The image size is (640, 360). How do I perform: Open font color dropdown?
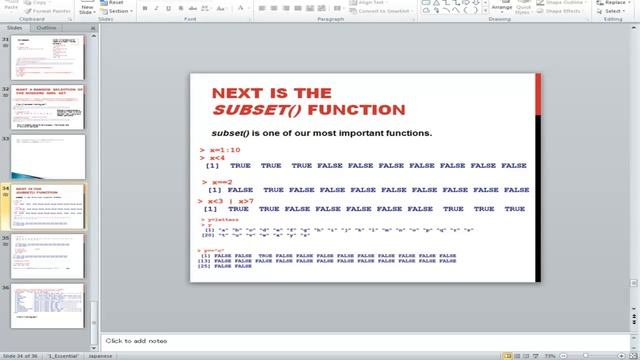pyautogui.click(x=241, y=9)
